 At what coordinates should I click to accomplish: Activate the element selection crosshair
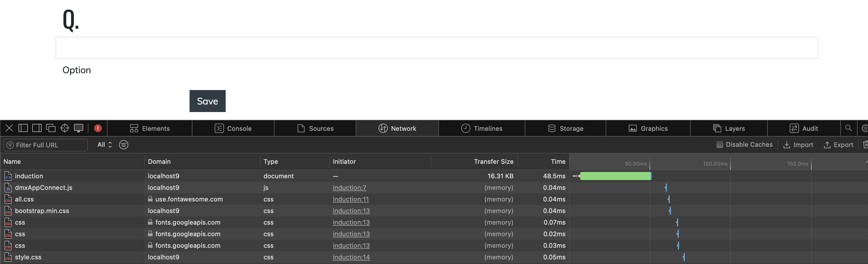coord(65,128)
